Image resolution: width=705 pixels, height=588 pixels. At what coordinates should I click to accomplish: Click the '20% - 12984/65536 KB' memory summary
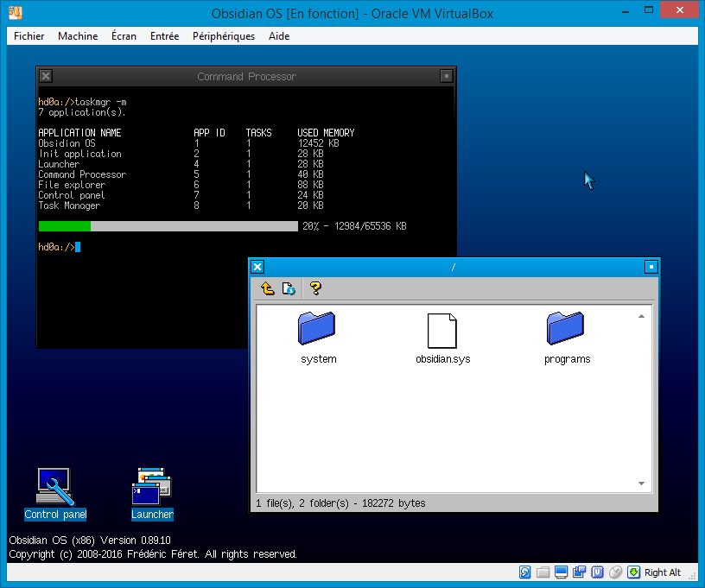tap(354, 226)
